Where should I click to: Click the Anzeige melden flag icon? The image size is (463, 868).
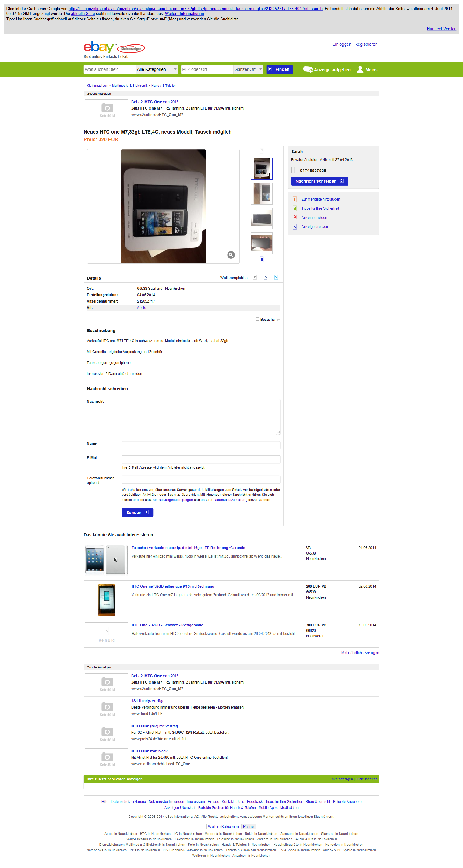[x=295, y=218]
